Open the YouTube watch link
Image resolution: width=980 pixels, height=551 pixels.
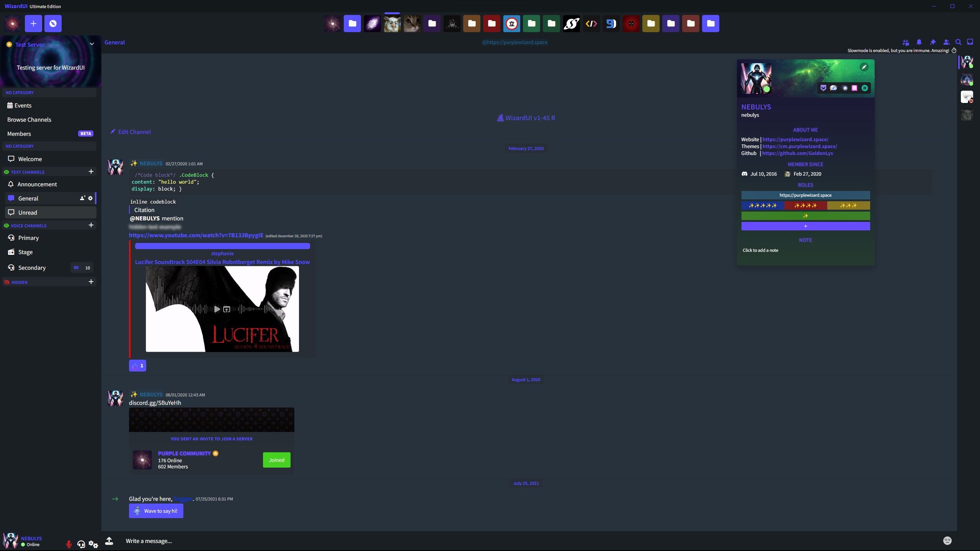click(196, 235)
